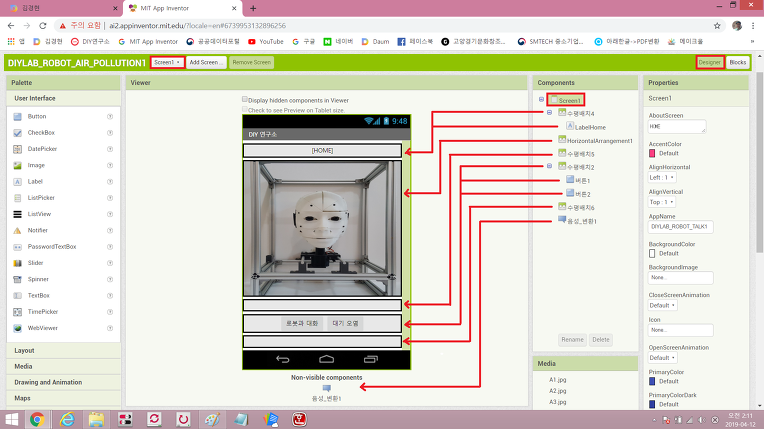Image resolution: width=764 pixels, height=429 pixels.
Task: Open help for the Button component
Action: (110, 117)
